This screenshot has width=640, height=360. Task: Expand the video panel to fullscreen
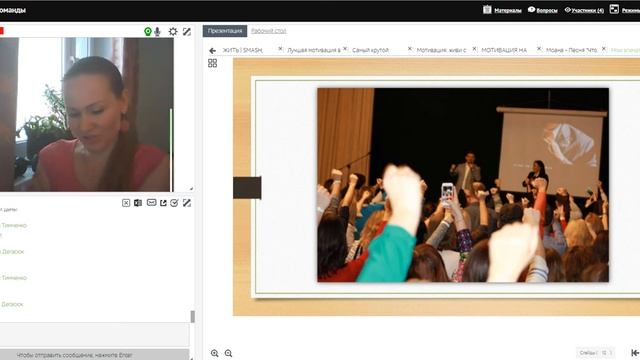tap(187, 31)
